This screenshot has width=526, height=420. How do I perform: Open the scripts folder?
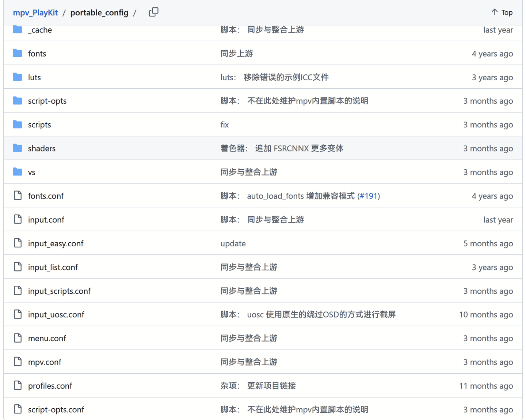click(39, 125)
